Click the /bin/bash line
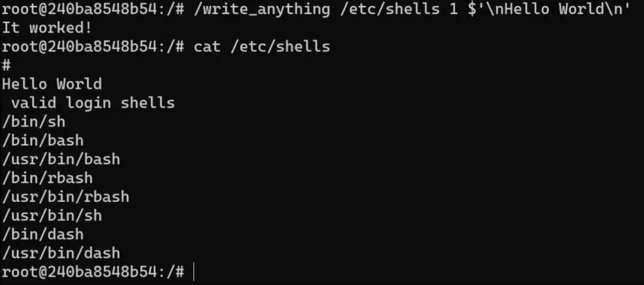Screen dimensions: 644x285 coord(43,141)
